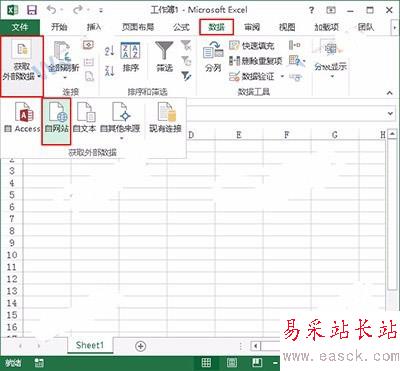Open Customize Quick Access Toolbar dropdown
The image size is (400, 371).
coord(101,11)
